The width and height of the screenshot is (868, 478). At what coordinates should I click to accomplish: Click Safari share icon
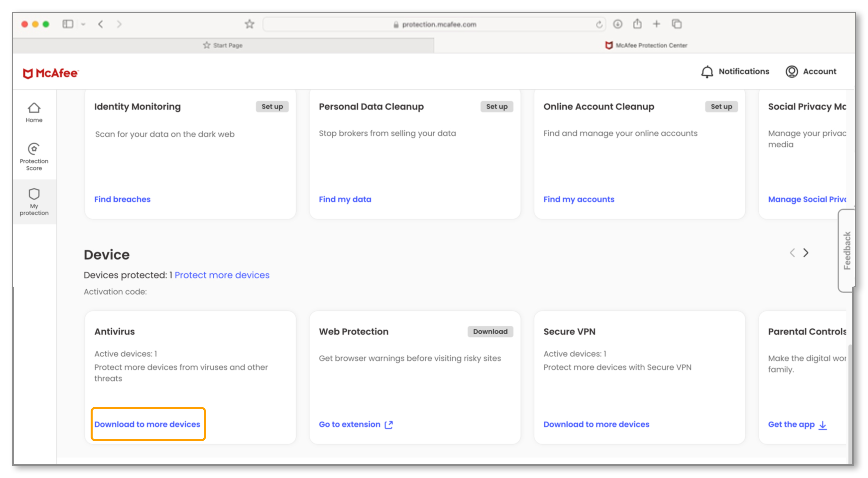tap(637, 24)
